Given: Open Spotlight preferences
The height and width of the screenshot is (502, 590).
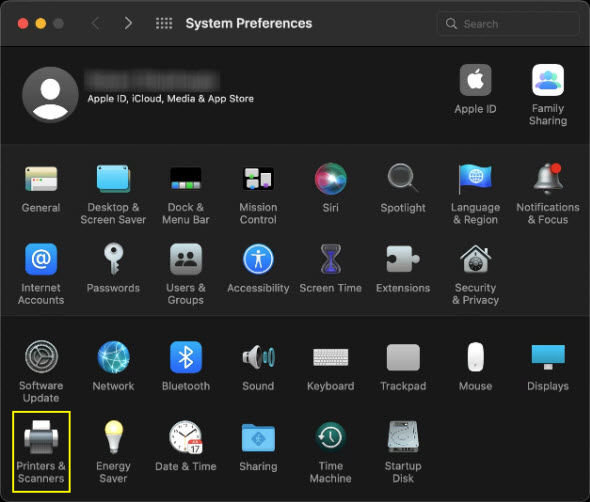Looking at the screenshot, I should click(403, 188).
